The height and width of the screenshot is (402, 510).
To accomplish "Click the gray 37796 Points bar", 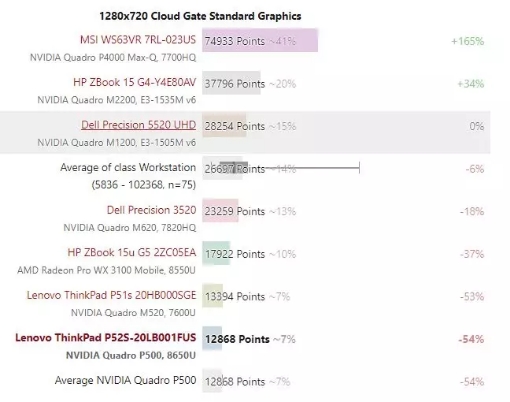I will (x=231, y=83).
